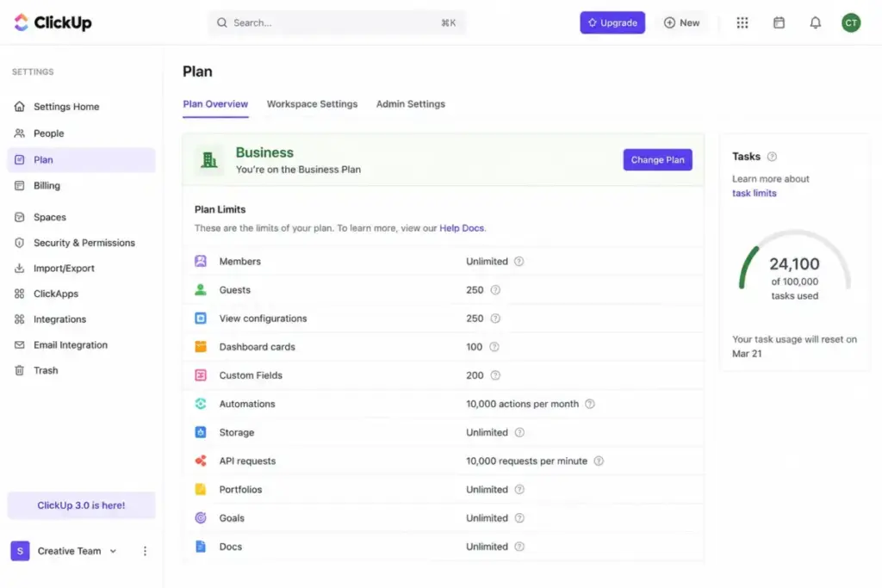Viewport: 882px width, 588px height.
Task: Open Import/Export in sidebar
Action: pyautogui.click(x=81, y=268)
